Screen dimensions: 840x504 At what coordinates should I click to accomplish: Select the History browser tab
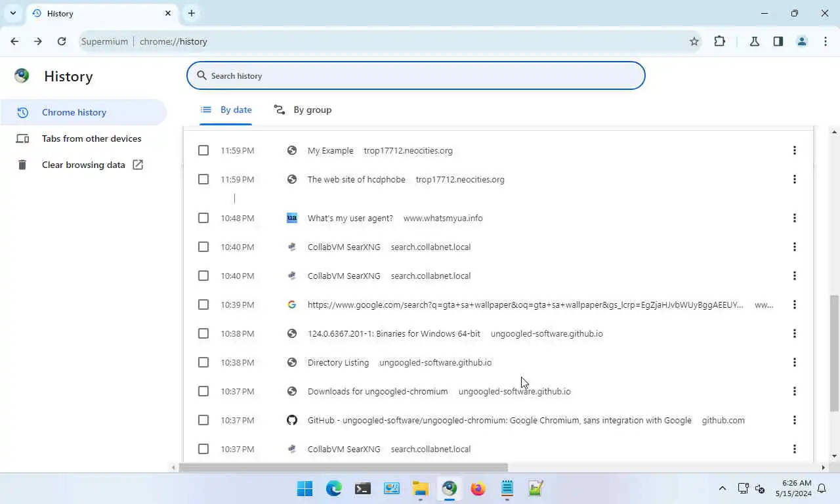[x=102, y=13]
